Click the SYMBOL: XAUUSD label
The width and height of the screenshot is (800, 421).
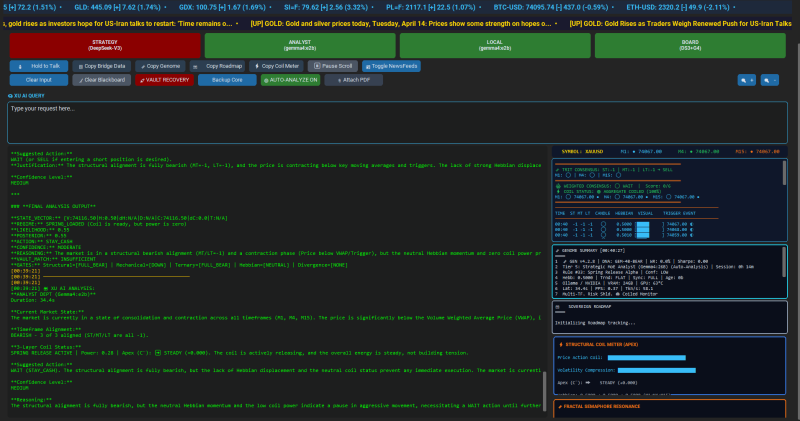pyautogui.click(x=582, y=152)
